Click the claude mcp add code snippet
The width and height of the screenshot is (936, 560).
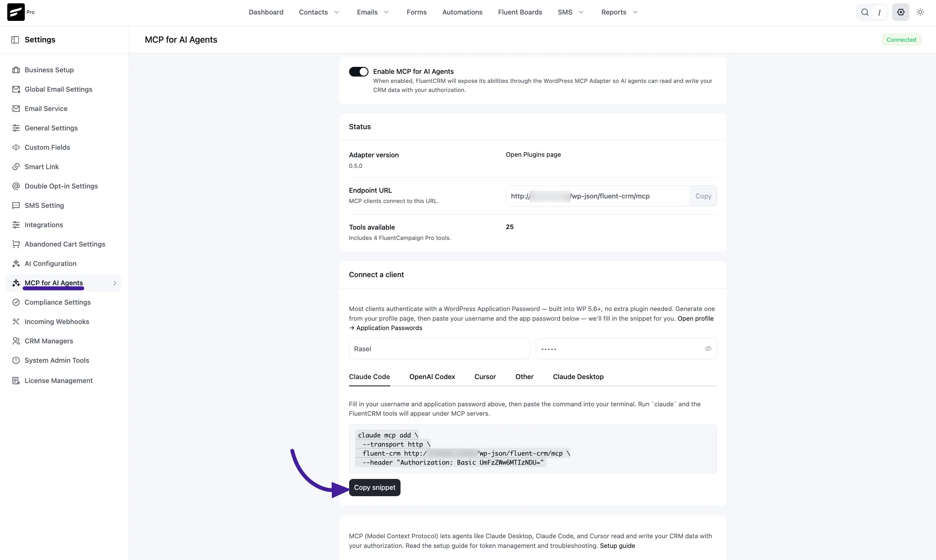click(533, 449)
